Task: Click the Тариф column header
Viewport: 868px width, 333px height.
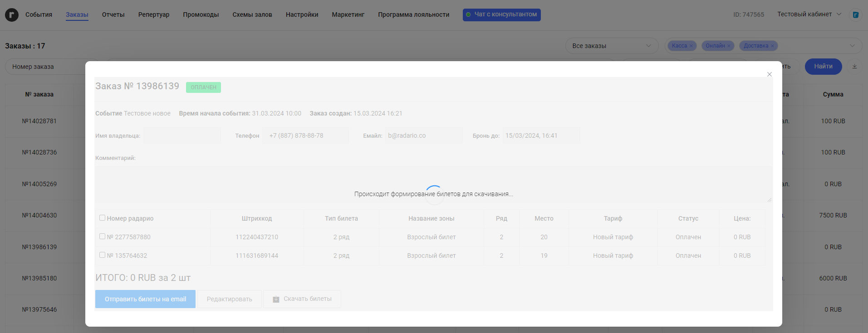Action: tap(613, 218)
